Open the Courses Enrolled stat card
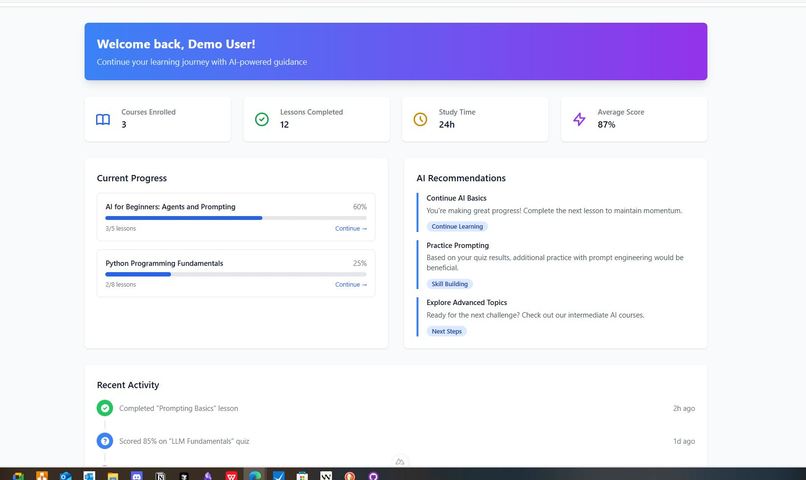 [x=158, y=119]
